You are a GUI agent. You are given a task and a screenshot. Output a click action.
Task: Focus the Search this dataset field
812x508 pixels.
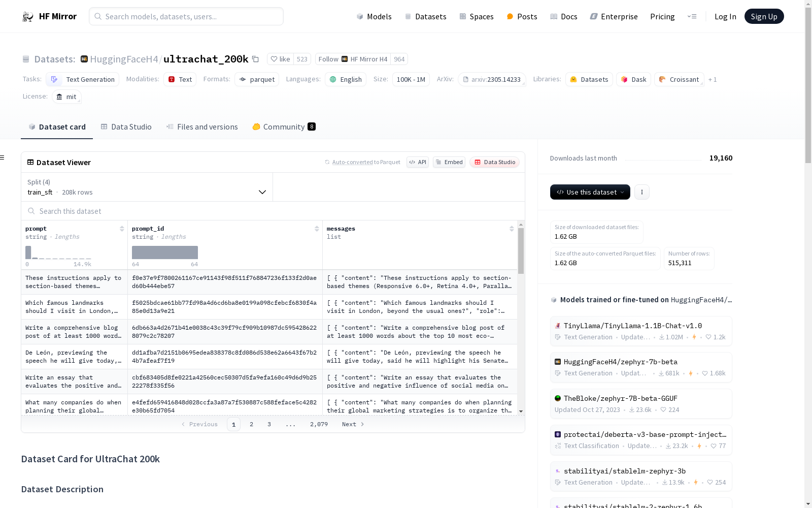273,211
